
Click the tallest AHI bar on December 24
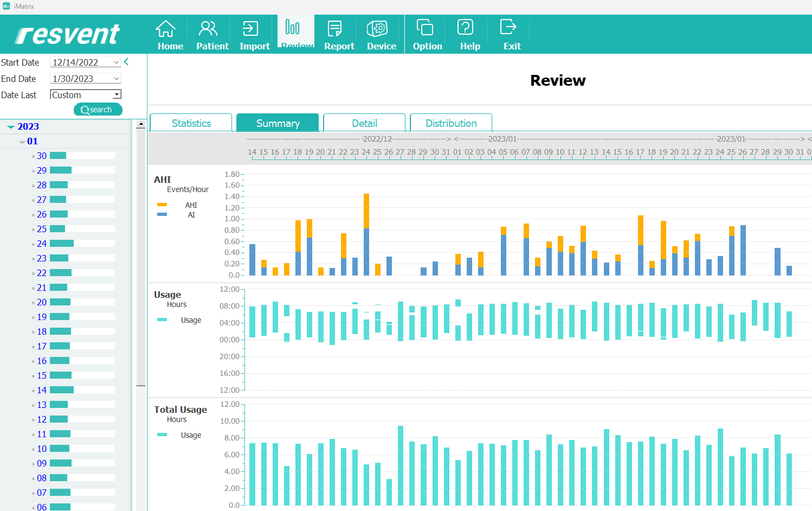366,234
